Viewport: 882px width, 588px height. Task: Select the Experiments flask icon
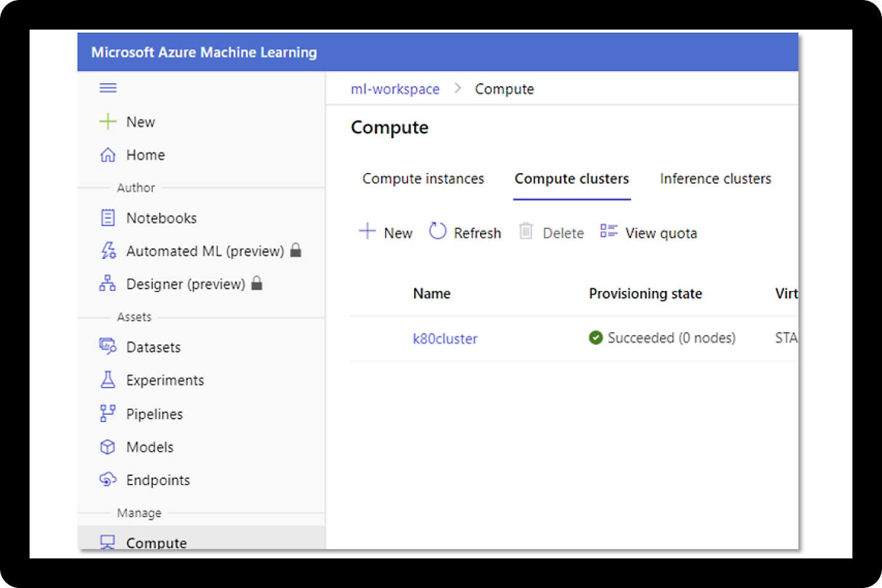tap(108, 380)
